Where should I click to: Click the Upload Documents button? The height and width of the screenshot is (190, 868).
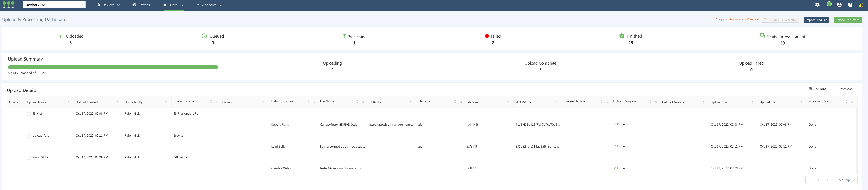click(x=848, y=20)
